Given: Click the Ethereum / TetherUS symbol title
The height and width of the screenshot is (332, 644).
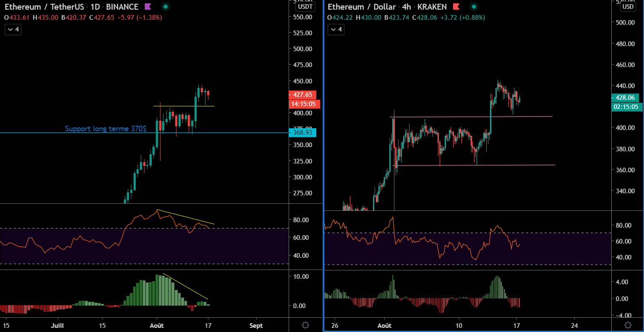Looking at the screenshot, I should point(44,7).
